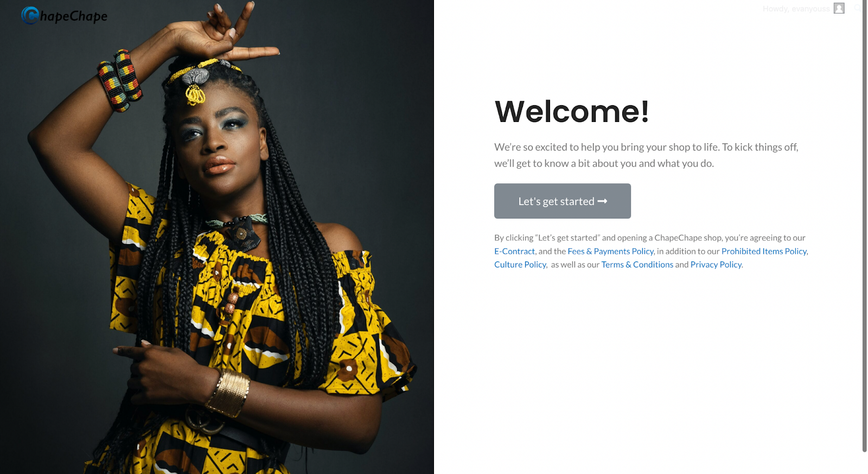Click the "We're so excited" intro paragraph
The width and height of the screenshot is (868, 474).
(x=646, y=155)
